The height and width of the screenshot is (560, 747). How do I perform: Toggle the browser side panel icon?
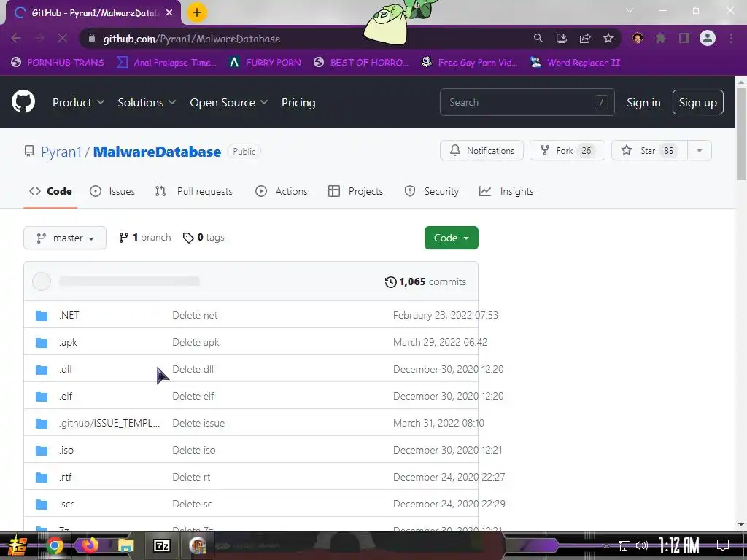point(684,38)
